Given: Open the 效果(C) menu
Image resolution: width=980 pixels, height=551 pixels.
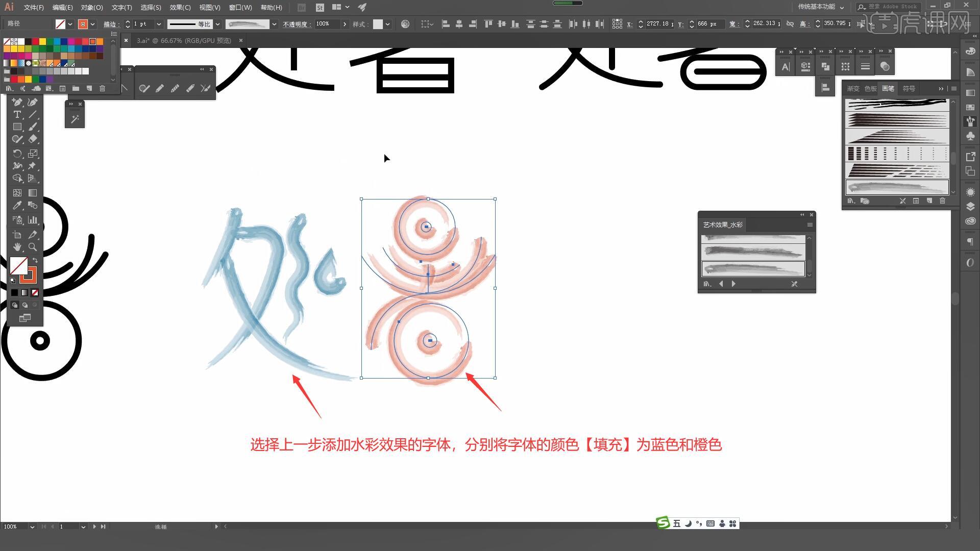Looking at the screenshot, I should click(180, 8).
